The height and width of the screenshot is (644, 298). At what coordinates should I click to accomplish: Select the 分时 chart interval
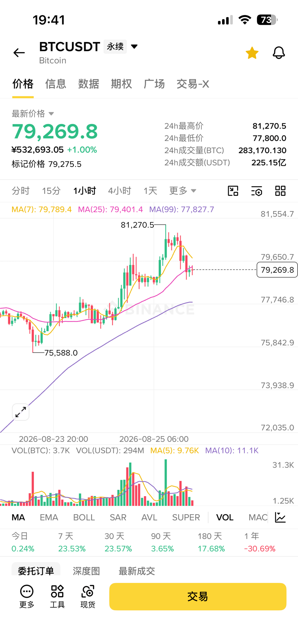(21, 190)
